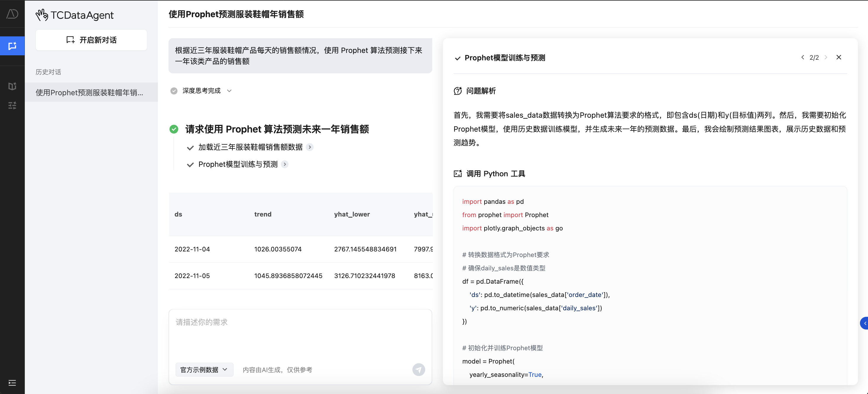Click the trend column header
This screenshot has width=868, height=394.
[x=263, y=214]
